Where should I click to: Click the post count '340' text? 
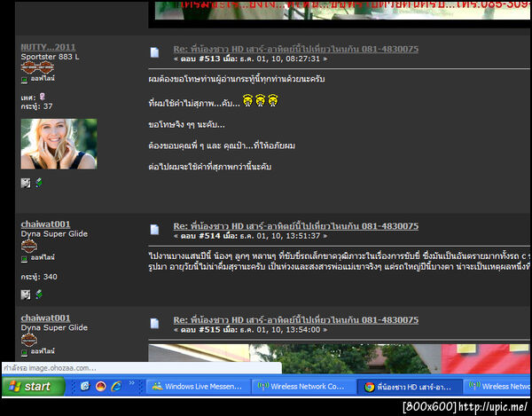pos(51,277)
